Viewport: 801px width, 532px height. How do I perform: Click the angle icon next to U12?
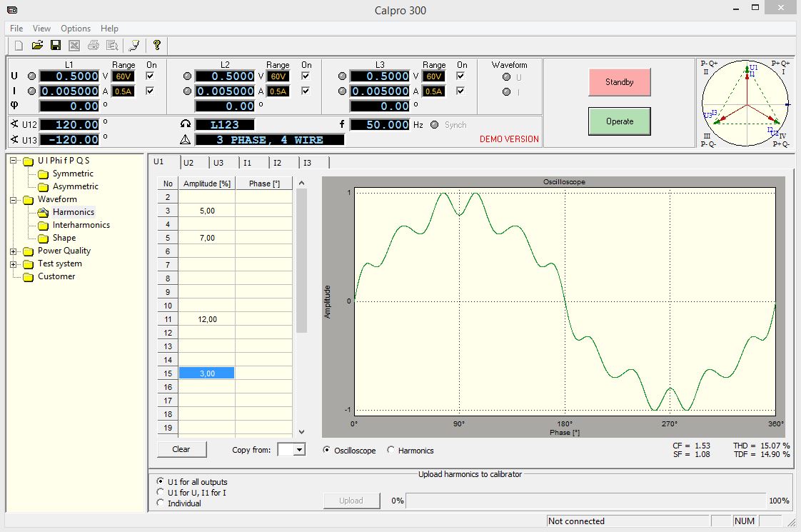tap(14, 124)
